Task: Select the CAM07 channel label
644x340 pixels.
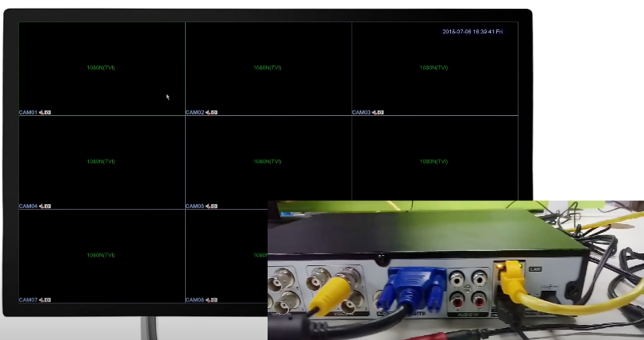Action: pos(29,300)
